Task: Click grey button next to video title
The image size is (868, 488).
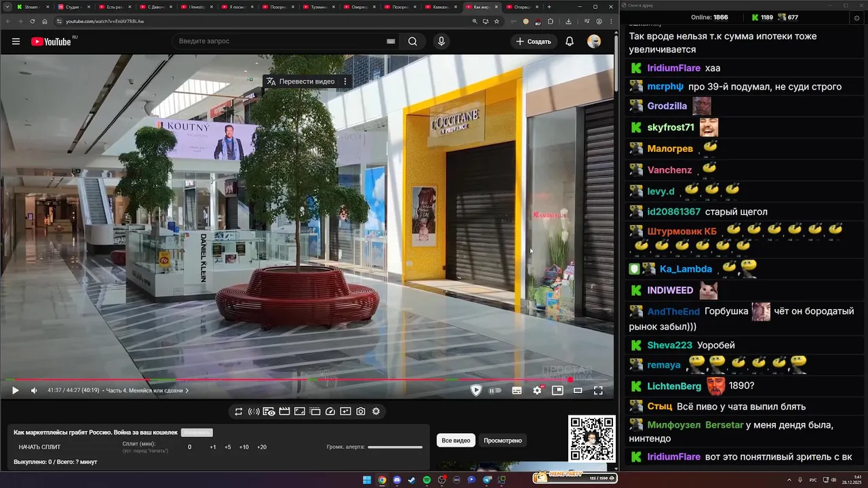Action: coord(197,432)
